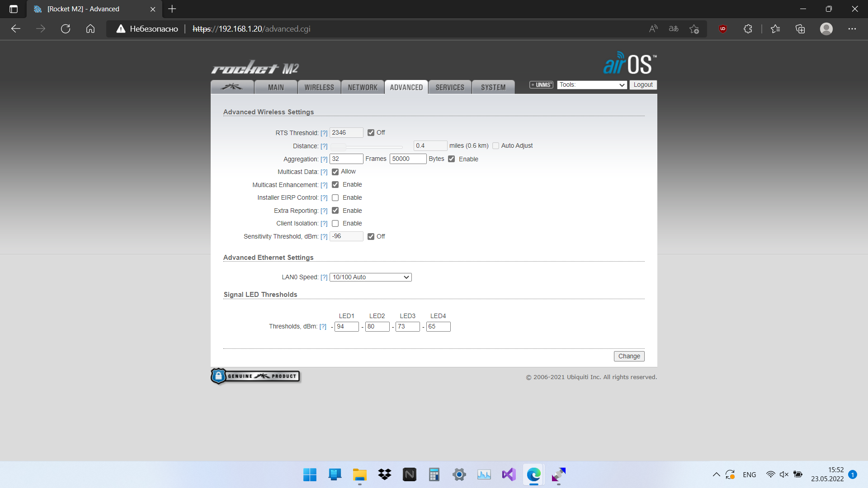
Task: Reload the page with refresh icon
Action: click(66, 29)
